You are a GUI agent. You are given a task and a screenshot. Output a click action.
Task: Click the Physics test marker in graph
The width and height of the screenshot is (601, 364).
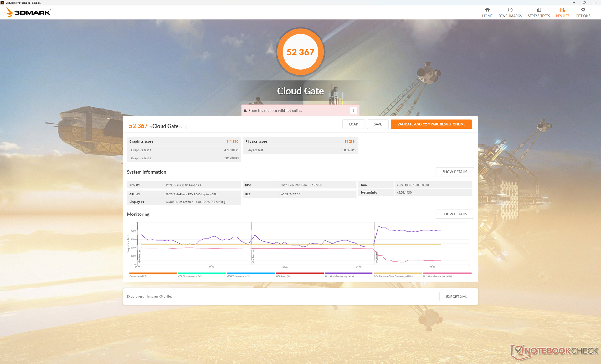coord(377,256)
